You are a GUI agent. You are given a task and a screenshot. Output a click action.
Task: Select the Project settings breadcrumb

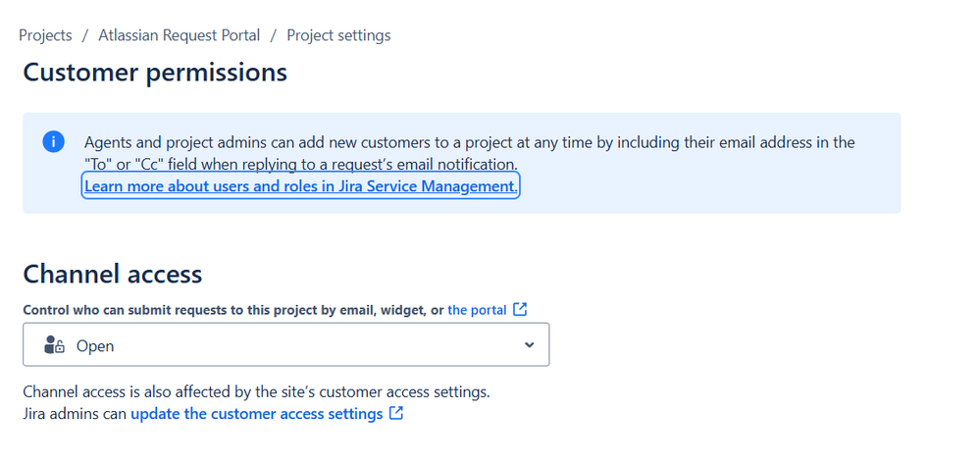click(338, 35)
